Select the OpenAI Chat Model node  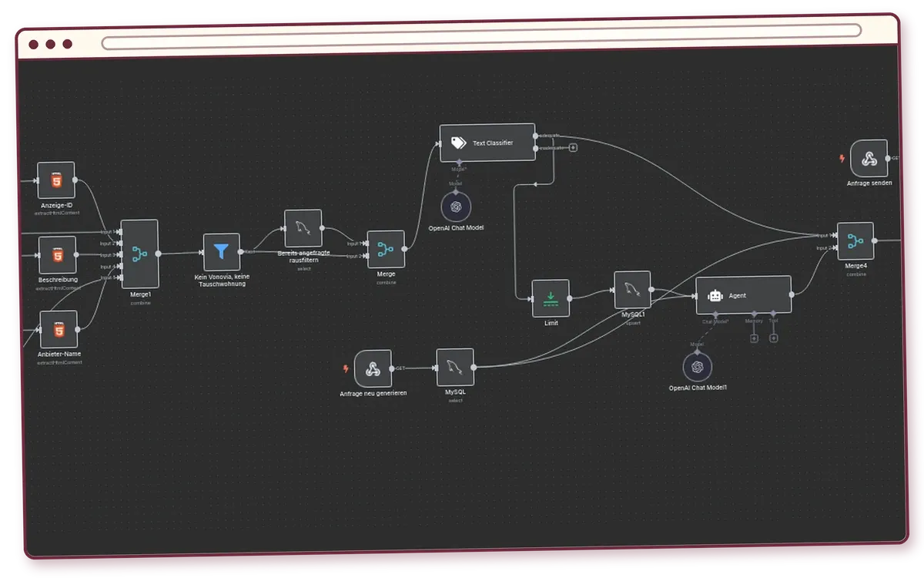(x=456, y=207)
